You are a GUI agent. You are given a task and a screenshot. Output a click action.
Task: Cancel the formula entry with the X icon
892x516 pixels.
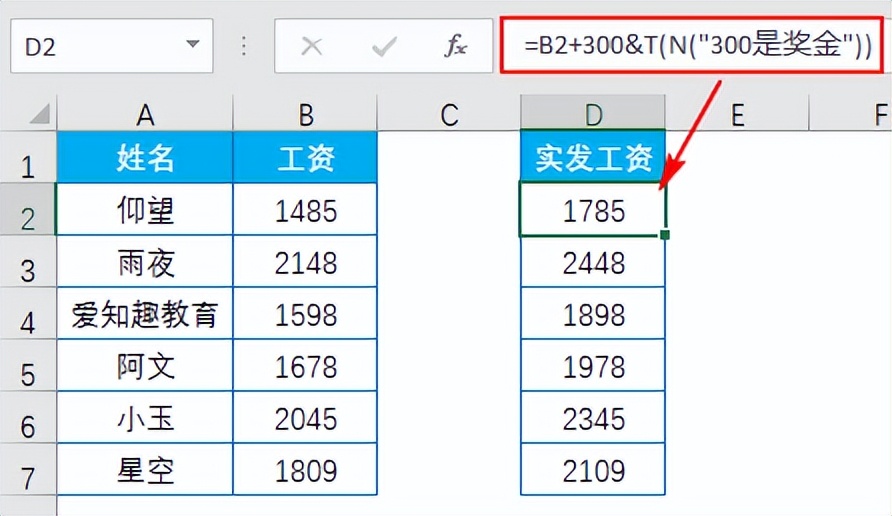[312, 46]
